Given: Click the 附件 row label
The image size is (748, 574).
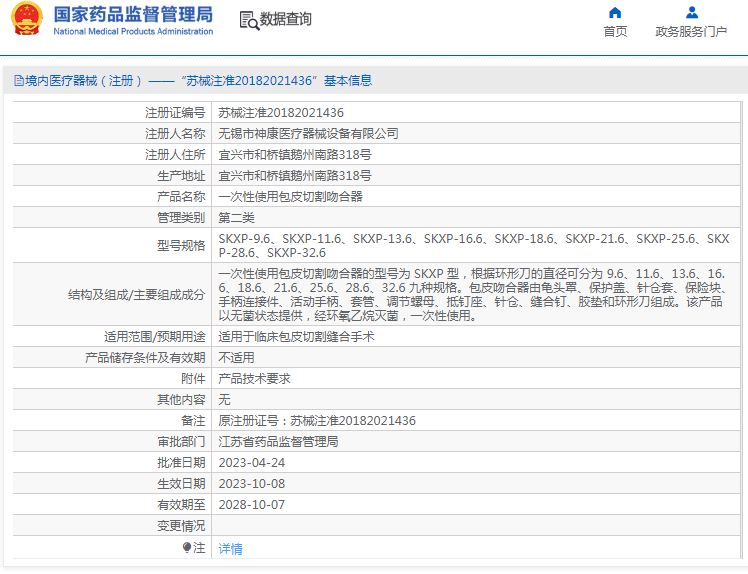Looking at the screenshot, I should tap(193, 379).
